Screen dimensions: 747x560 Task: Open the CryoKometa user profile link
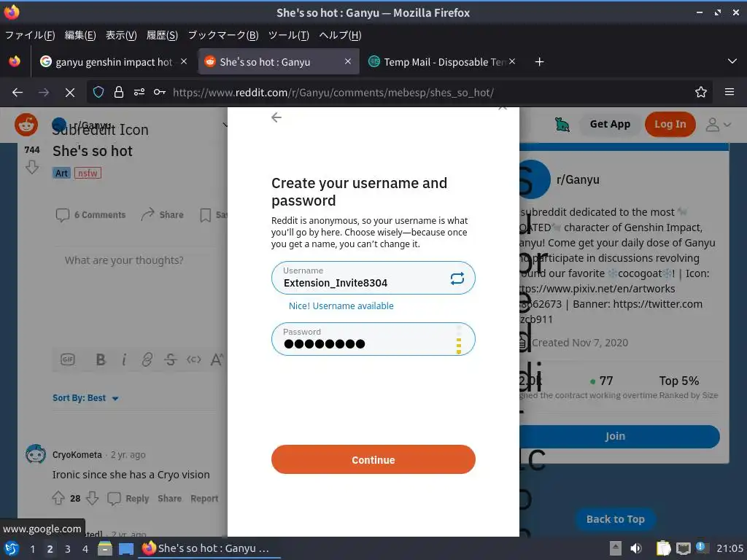tap(77, 455)
